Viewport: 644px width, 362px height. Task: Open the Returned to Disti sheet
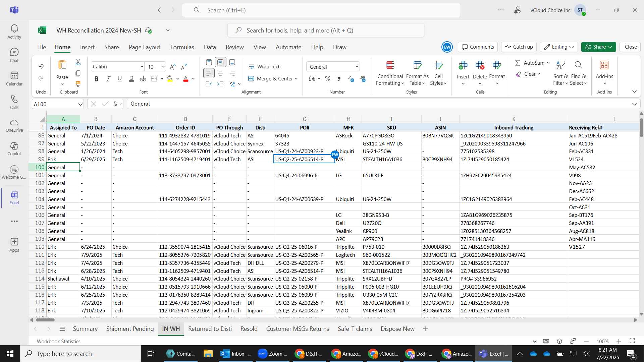[x=210, y=329]
